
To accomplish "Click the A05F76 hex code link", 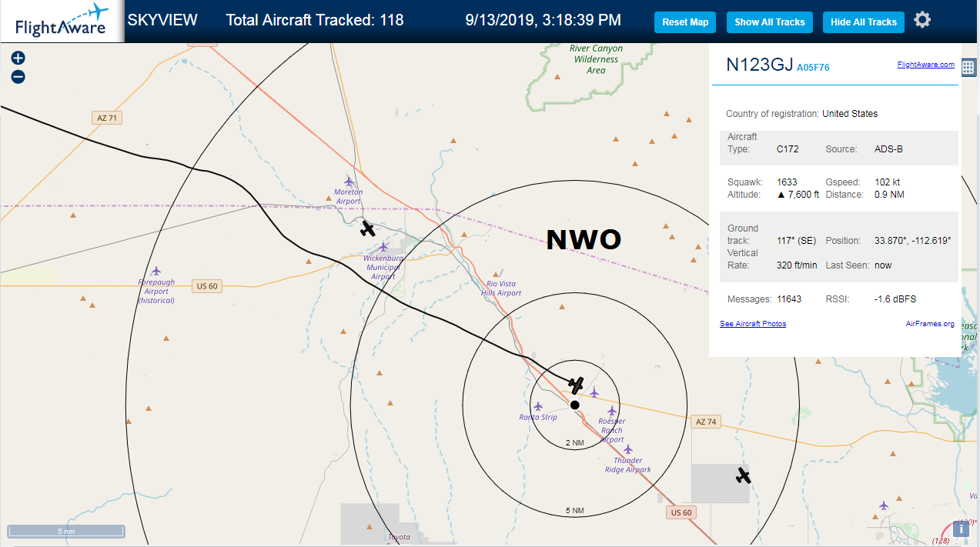I will click(x=813, y=68).
